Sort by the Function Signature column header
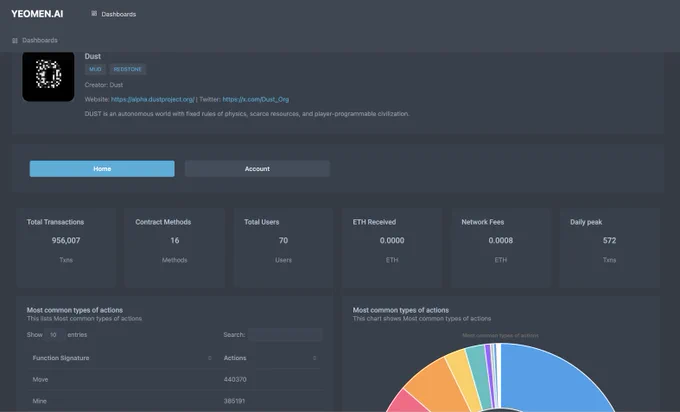The image size is (680, 412). (121, 358)
